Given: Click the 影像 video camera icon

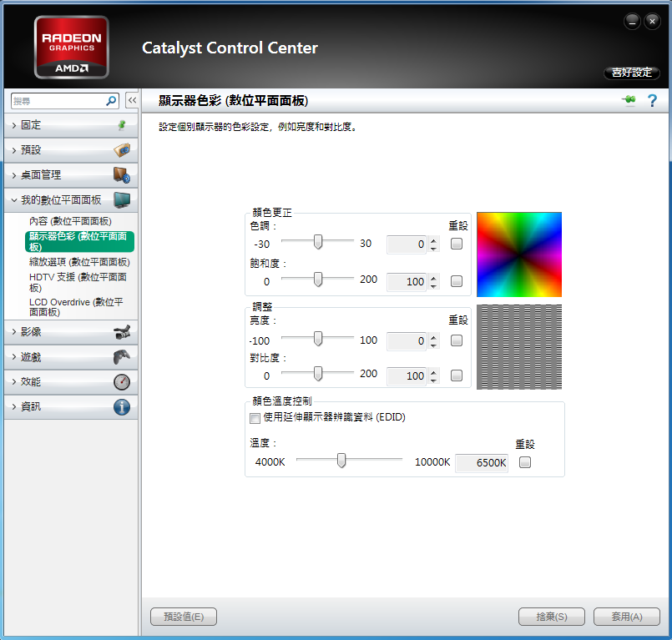Looking at the screenshot, I should [x=122, y=332].
